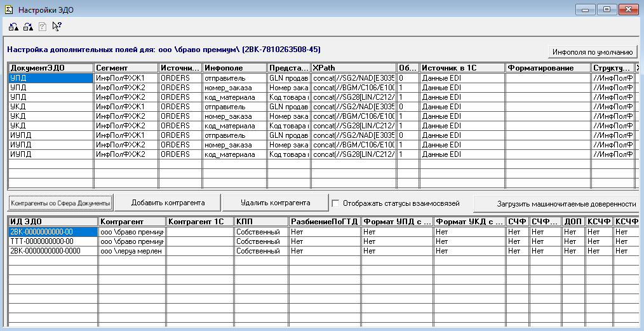This screenshot has height=331, width=644.
Task: Click 'Номер зака' cell in the УПД row
Action: pos(289,88)
